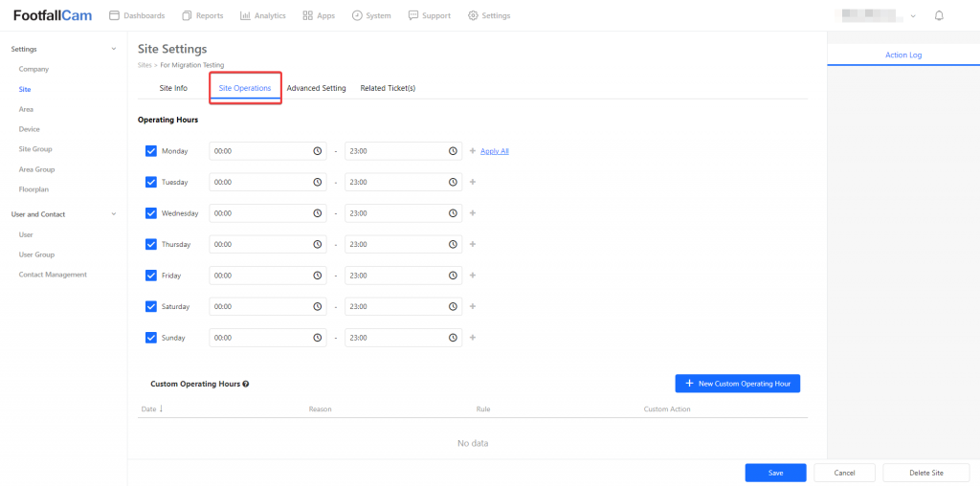Click the plus icon next to Tuesday hours
The width and height of the screenshot is (980, 486).
tap(473, 182)
